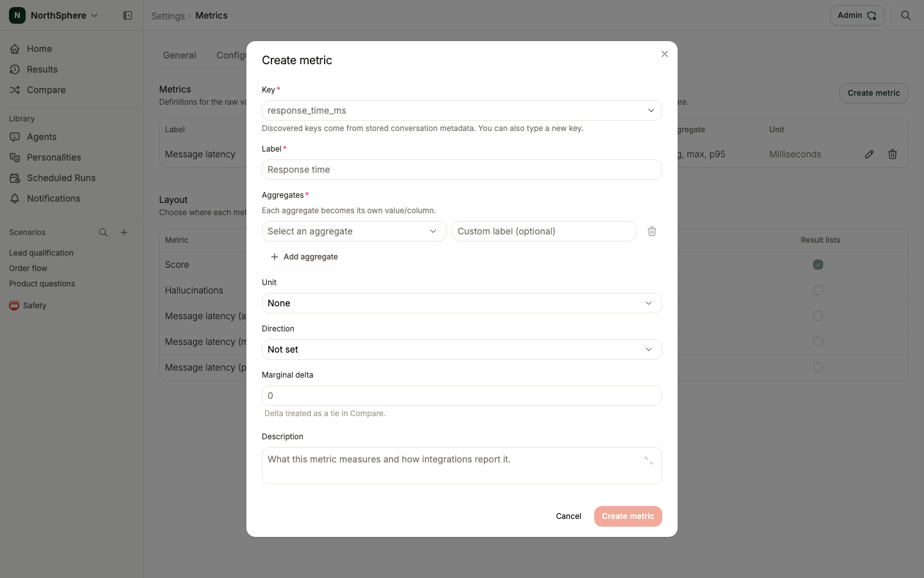Delete the aggregate row via trash icon

(x=652, y=231)
